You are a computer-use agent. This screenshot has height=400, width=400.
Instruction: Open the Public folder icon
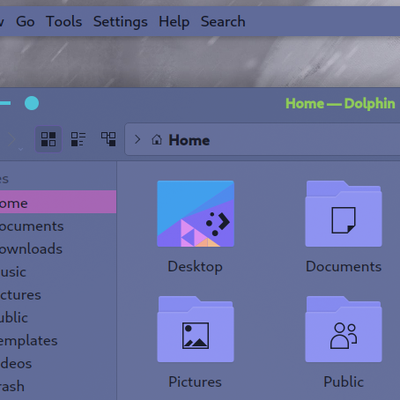344,329
